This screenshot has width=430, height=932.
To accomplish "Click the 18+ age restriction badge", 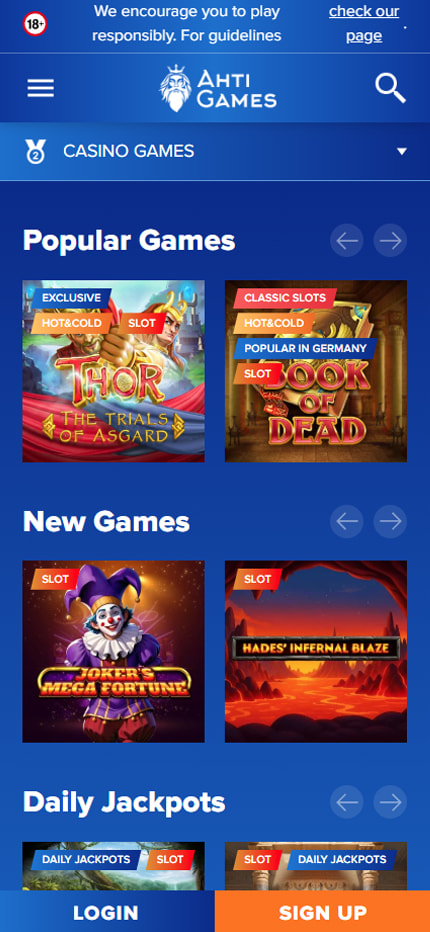I will (35, 24).
